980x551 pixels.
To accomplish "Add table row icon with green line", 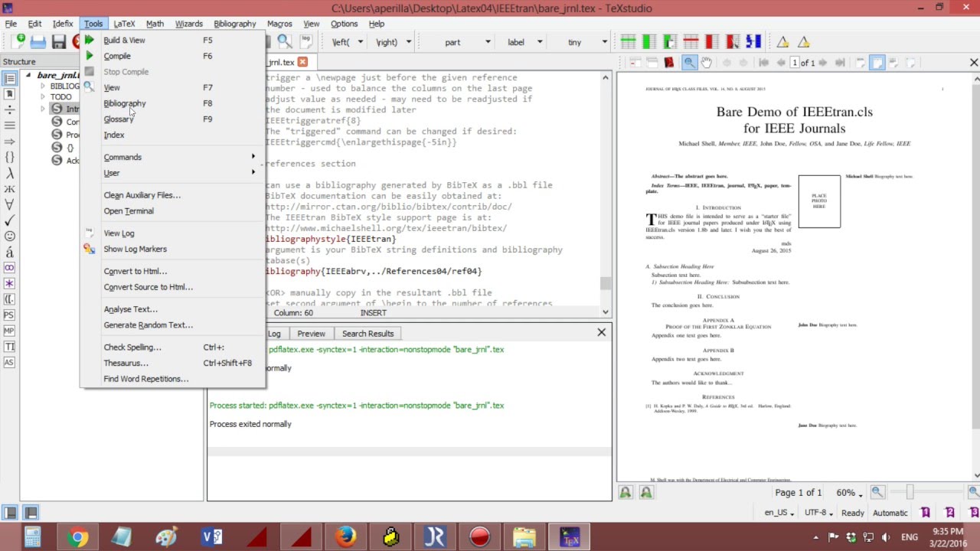I will [x=628, y=42].
